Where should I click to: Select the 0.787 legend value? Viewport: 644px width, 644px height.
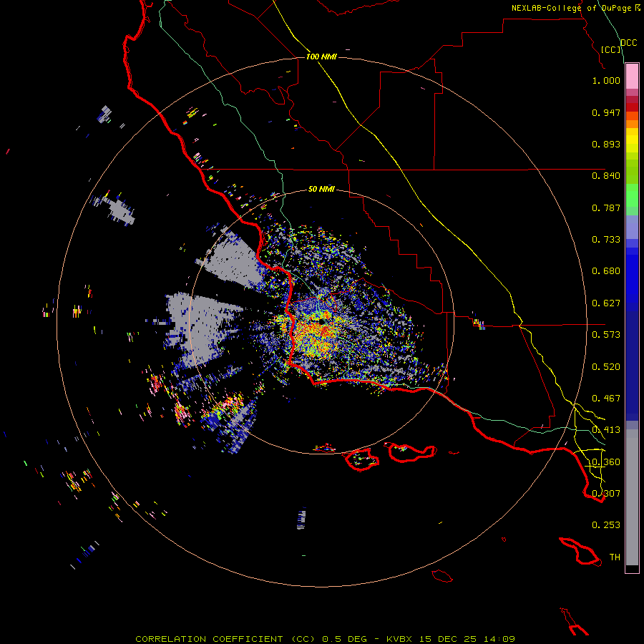(606, 208)
